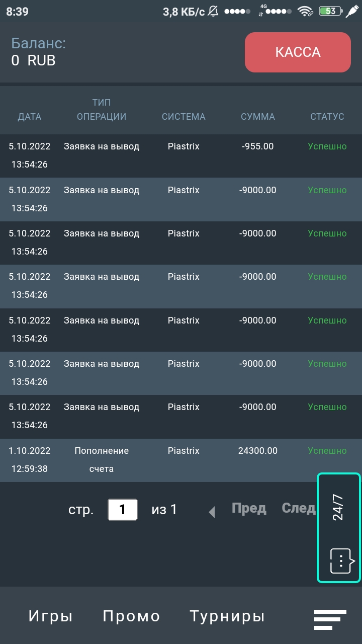Select the -955.00 withdrawal row

pyautogui.click(x=181, y=155)
